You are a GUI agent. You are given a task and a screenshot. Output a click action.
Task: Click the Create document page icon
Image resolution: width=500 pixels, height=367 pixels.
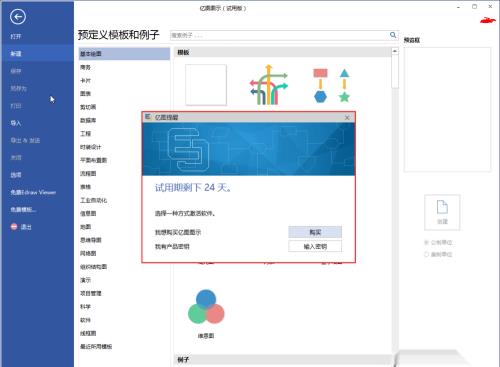point(442,212)
